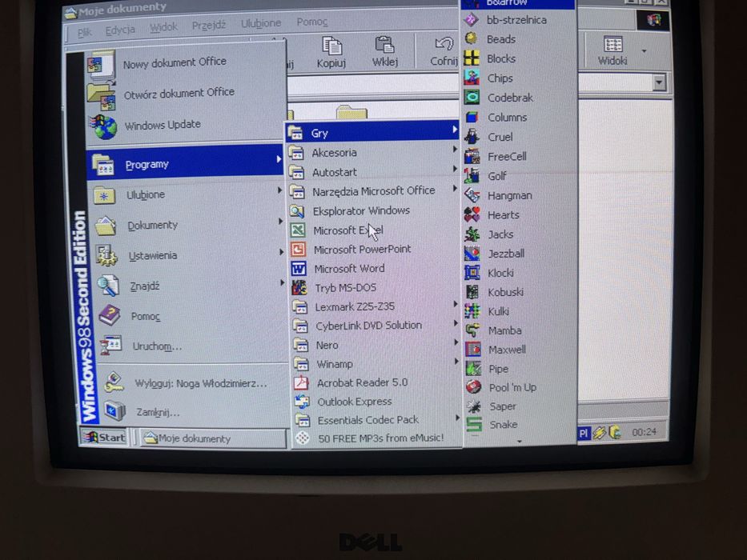
Task: Launch Microsoft Word
Action: (x=374, y=269)
